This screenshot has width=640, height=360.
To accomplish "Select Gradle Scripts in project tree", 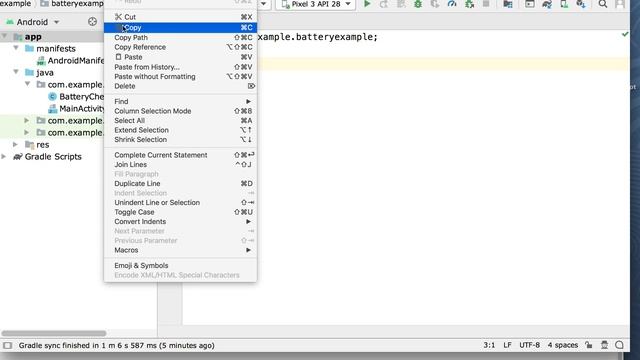I will point(53,157).
